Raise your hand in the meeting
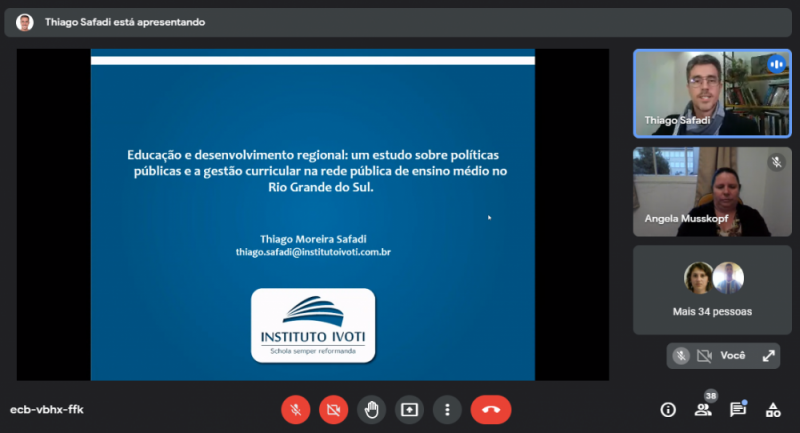The width and height of the screenshot is (800, 433). click(x=371, y=410)
